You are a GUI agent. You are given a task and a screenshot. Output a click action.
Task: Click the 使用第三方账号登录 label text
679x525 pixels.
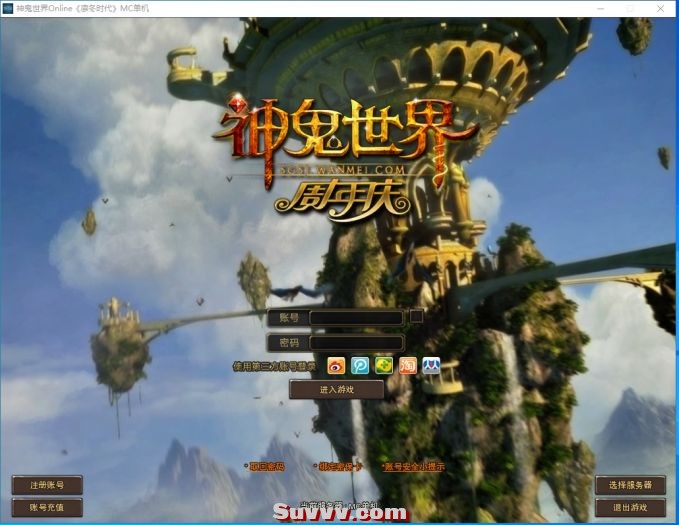pos(275,366)
